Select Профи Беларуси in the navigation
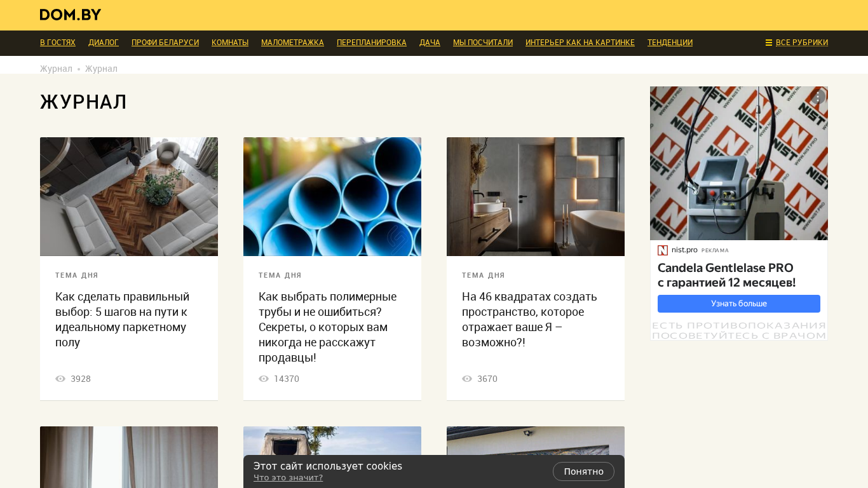The width and height of the screenshot is (868, 488). pos(165,43)
